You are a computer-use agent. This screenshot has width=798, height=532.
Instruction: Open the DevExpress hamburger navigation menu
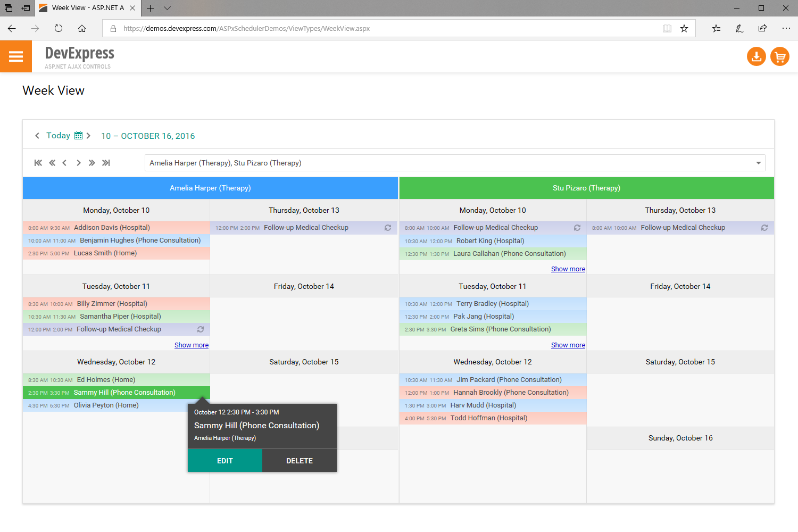click(x=15, y=56)
